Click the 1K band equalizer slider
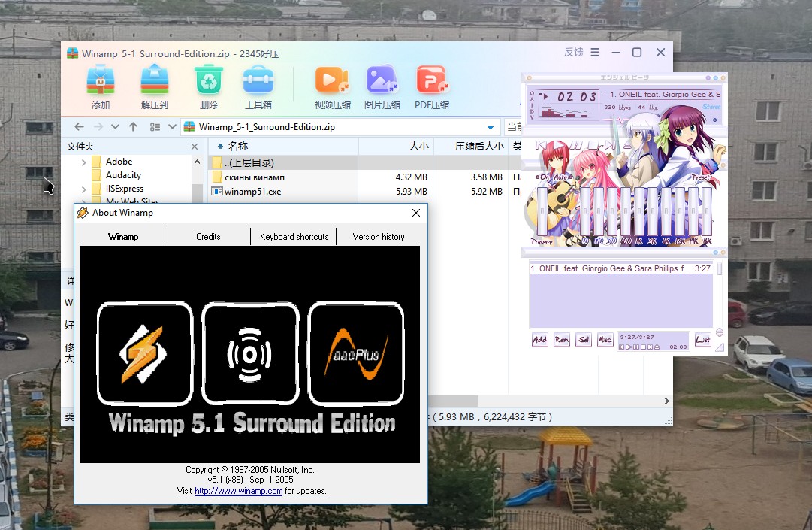Viewport: 812px width, 530px height. [639, 211]
